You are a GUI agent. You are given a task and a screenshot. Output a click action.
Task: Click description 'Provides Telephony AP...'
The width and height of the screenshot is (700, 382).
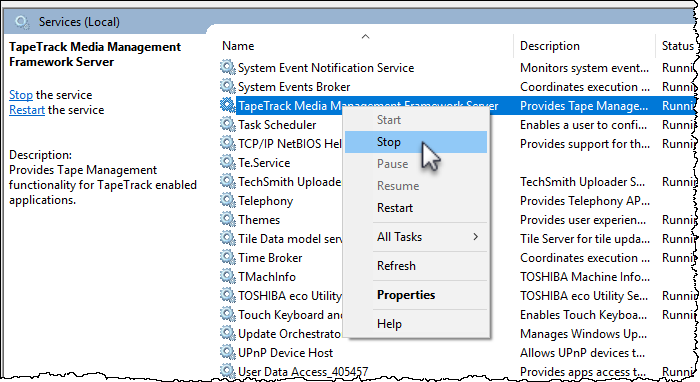point(585,201)
